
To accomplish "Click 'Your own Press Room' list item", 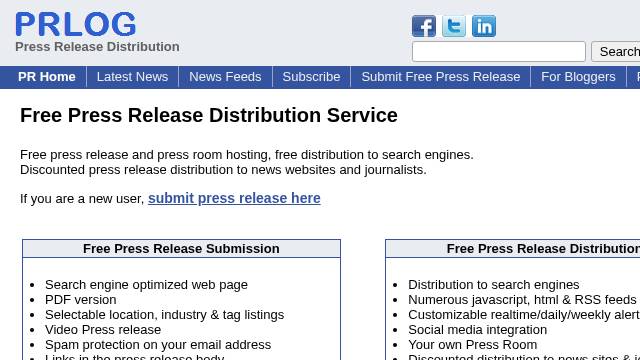I will pyautogui.click(x=473, y=345).
